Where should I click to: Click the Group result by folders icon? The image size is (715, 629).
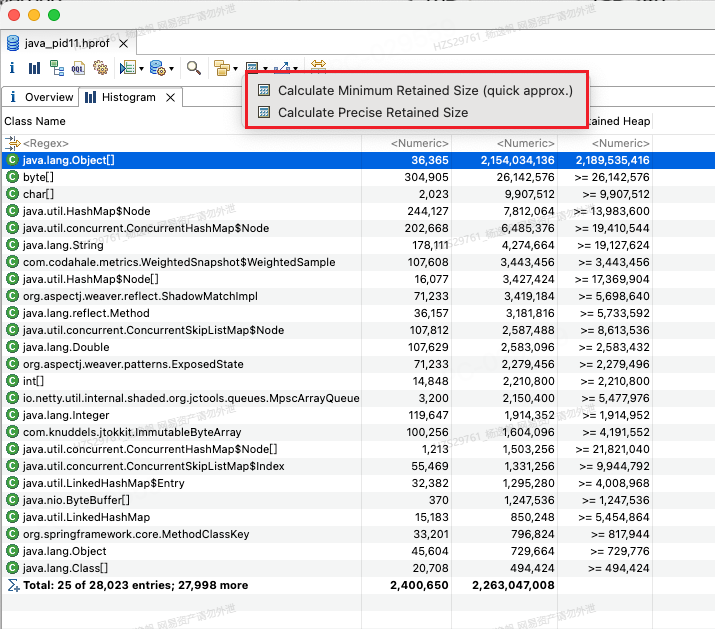[x=222, y=68]
